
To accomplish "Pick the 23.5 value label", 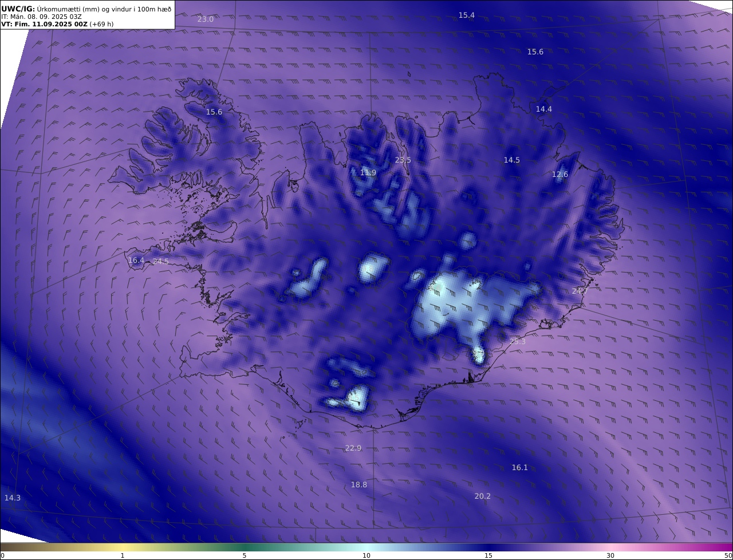I will pos(403,160).
